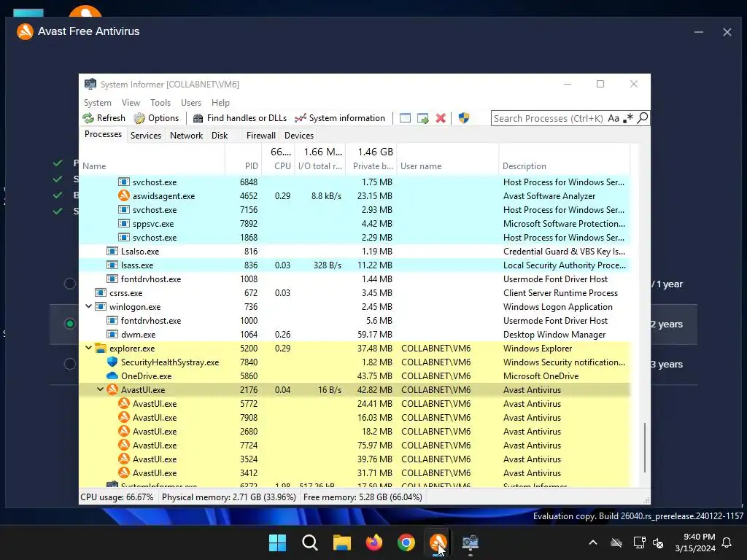
Task: Click Physical memory status bar entry
Action: (x=228, y=497)
